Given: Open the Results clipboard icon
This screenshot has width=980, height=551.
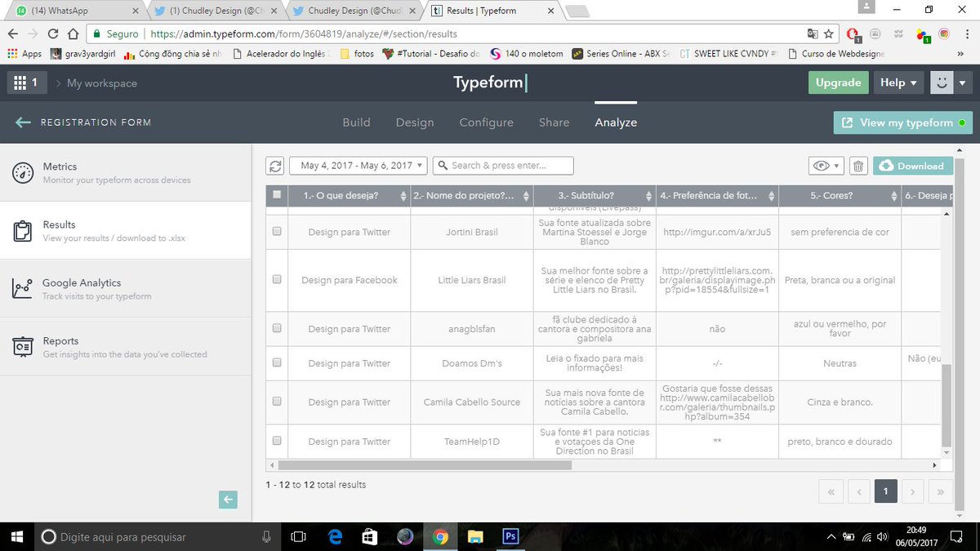Looking at the screenshot, I should coord(22,231).
